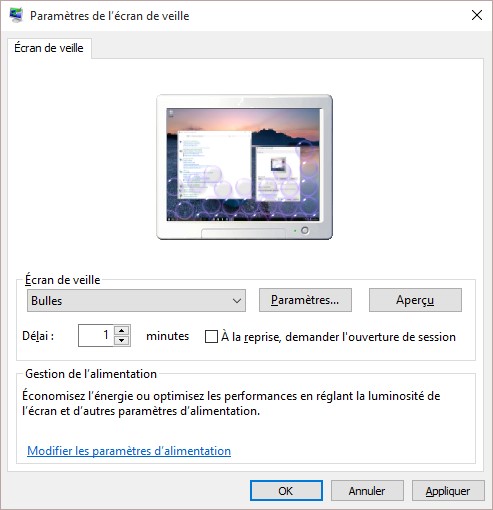The height and width of the screenshot is (510, 493).
Task: Click the 'Paramètres de l'écran de veille' title text
Action: [110, 16]
